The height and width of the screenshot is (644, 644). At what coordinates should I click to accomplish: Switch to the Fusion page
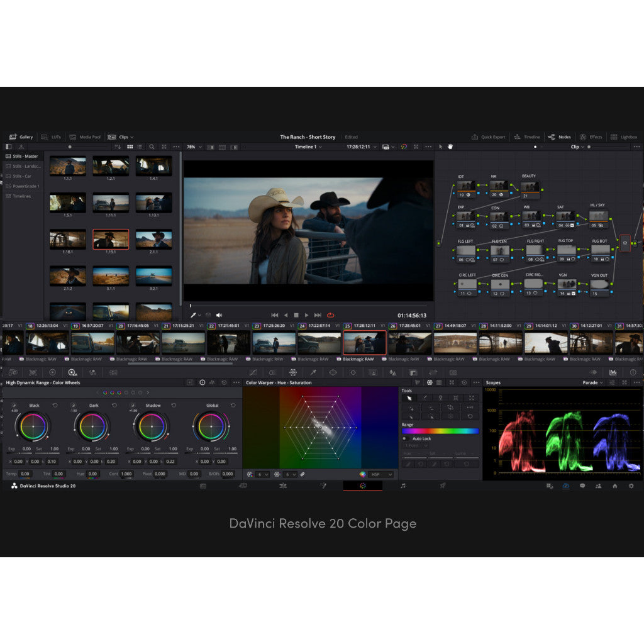[x=323, y=486]
